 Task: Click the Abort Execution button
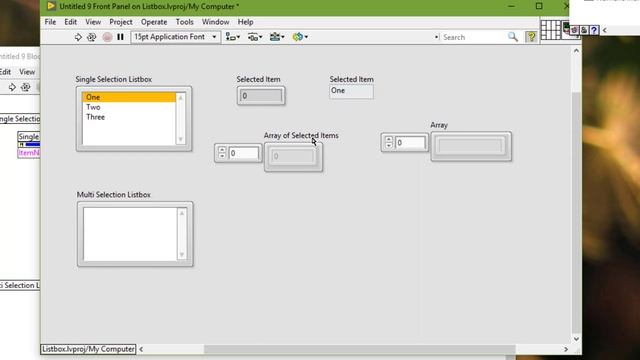(107, 37)
